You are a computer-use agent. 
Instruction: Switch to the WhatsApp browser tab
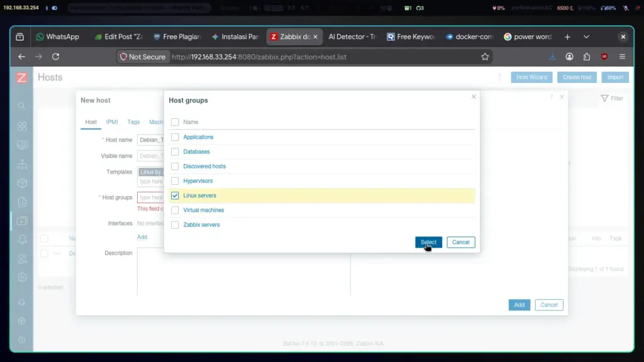[x=57, y=37]
